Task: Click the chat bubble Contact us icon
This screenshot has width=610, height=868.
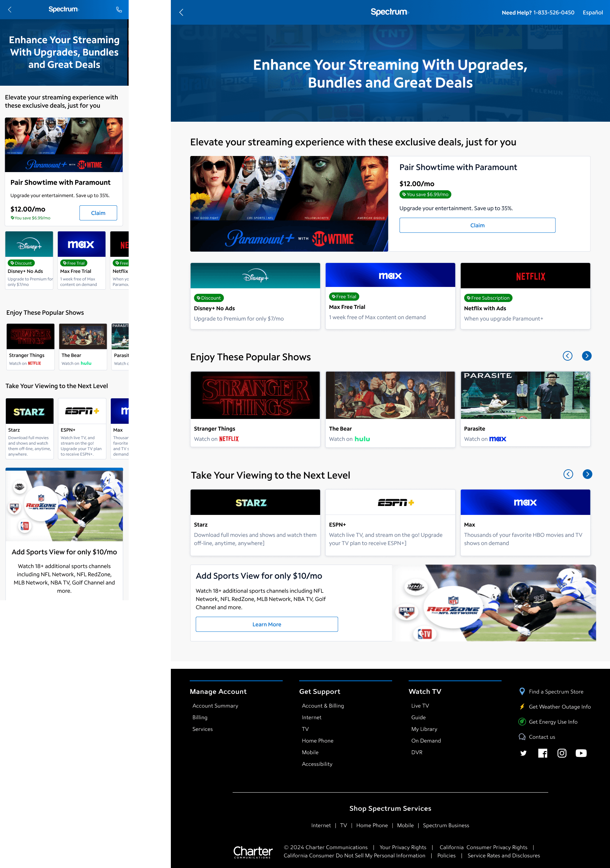Action: (522, 737)
